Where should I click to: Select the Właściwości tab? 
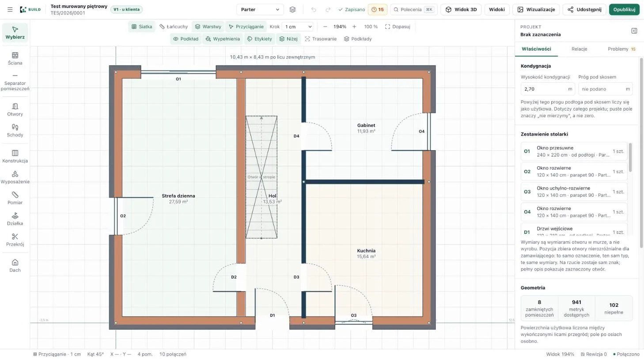pyautogui.click(x=536, y=49)
